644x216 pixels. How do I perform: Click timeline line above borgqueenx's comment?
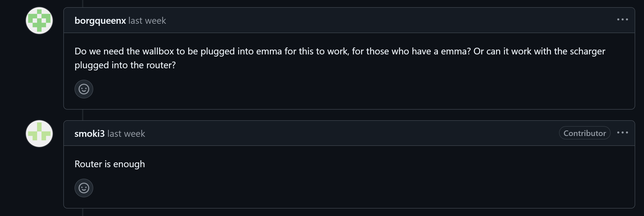(83, 3)
